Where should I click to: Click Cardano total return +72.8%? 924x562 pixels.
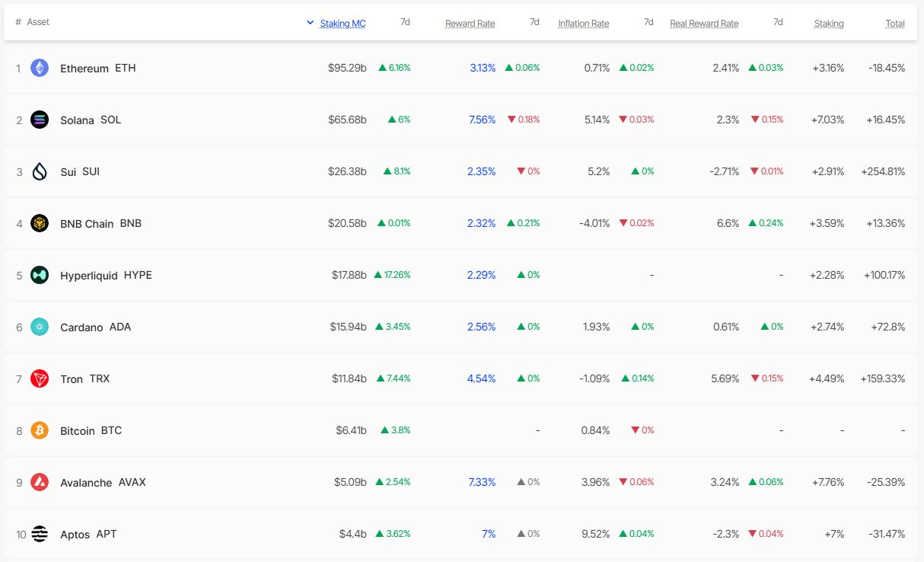888,327
